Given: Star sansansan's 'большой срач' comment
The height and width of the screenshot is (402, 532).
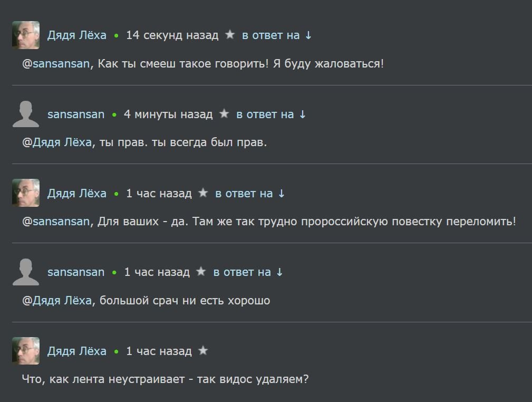Looking at the screenshot, I should [201, 272].
